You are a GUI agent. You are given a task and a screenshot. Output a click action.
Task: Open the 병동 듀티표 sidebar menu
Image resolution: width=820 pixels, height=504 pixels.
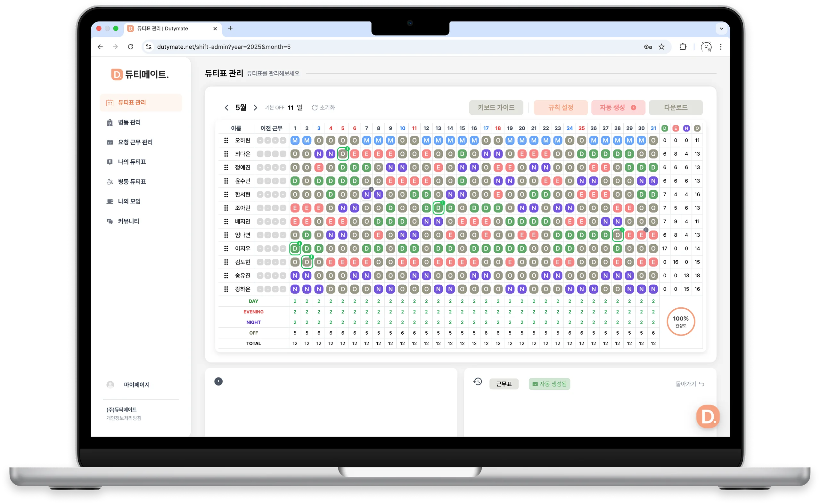141,182
